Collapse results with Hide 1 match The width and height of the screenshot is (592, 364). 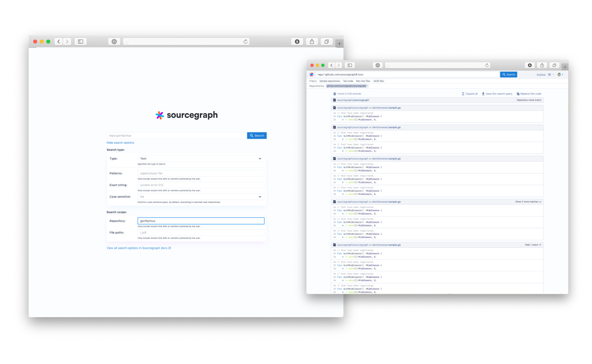[x=533, y=245]
